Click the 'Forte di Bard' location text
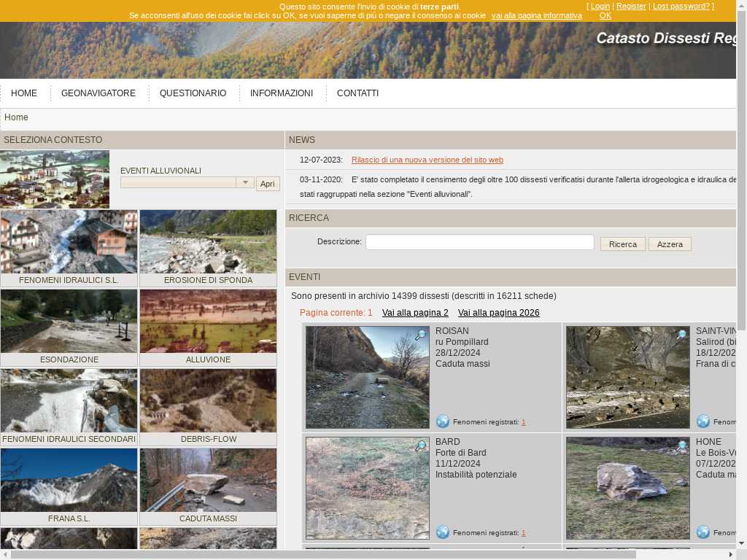Viewport: 747px width, 560px height. pyautogui.click(x=461, y=453)
